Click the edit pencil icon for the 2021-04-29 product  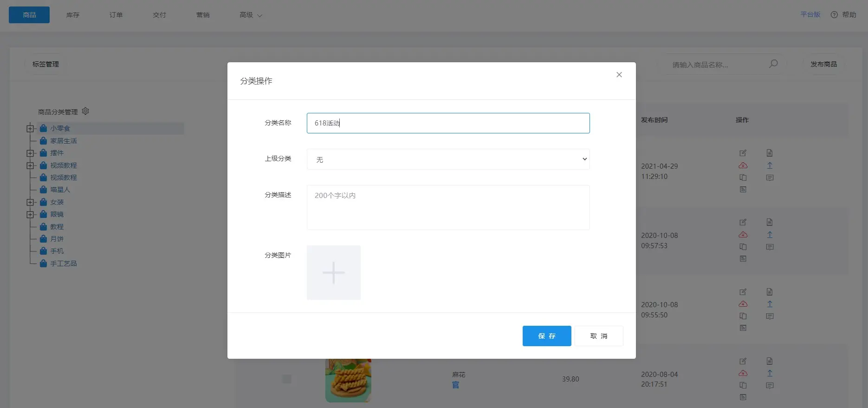tap(743, 153)
